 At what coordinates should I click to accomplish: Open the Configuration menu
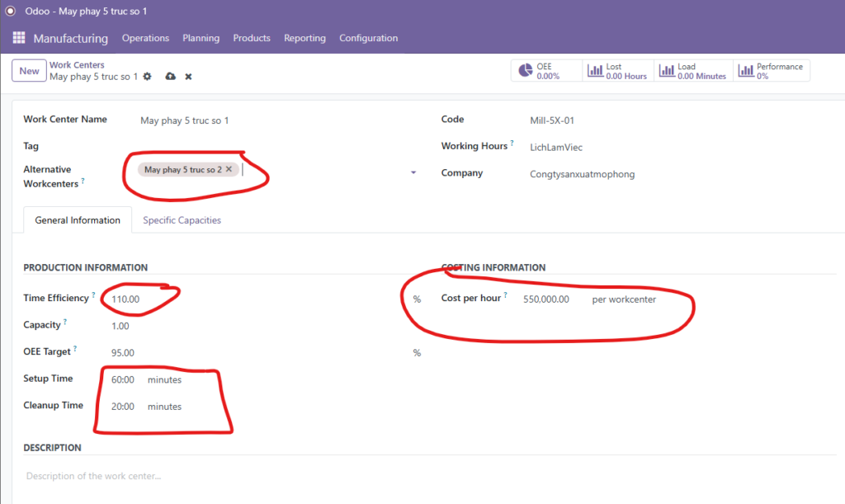[x=368, y=38]
